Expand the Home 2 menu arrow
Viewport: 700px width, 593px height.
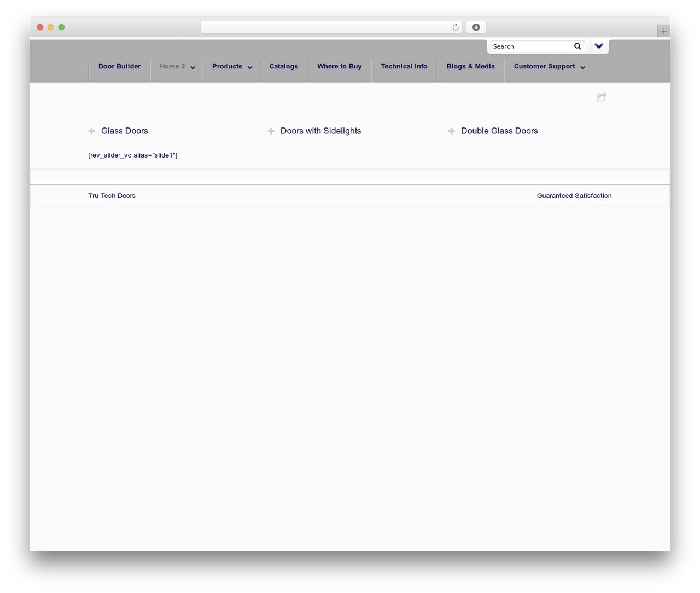pos(193,67)
